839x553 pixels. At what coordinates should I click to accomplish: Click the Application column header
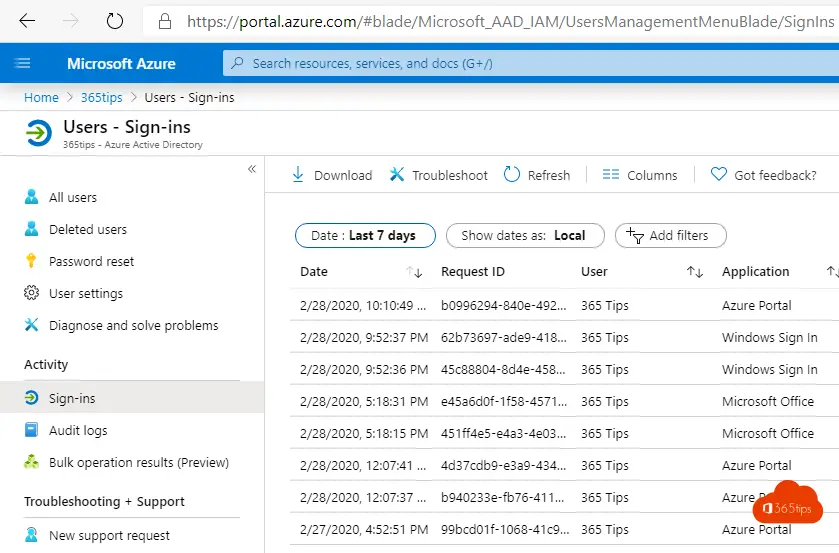coord(756,271)
